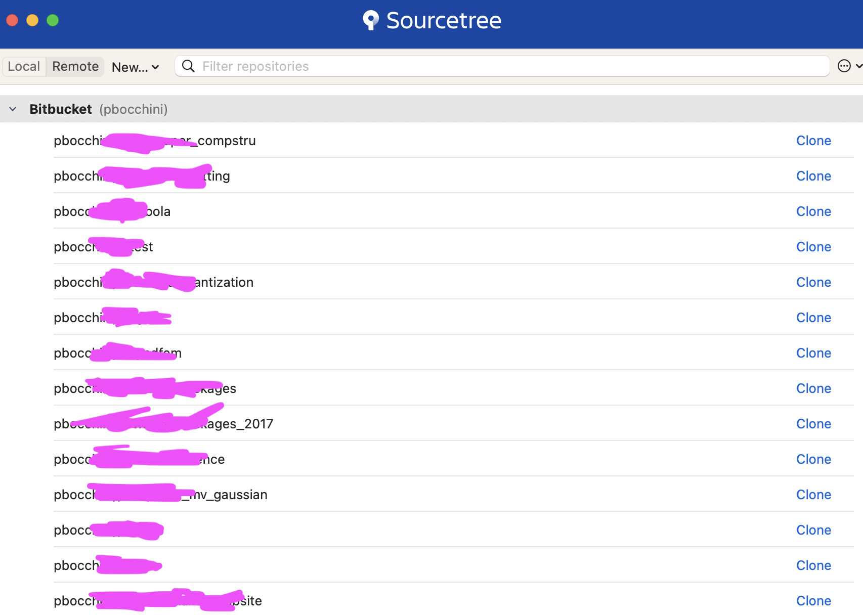The height and width of the screenshot is (616, 863).
Task: Clone the repository ending in mv_gaussian
Action: click(x=813, y=495)
